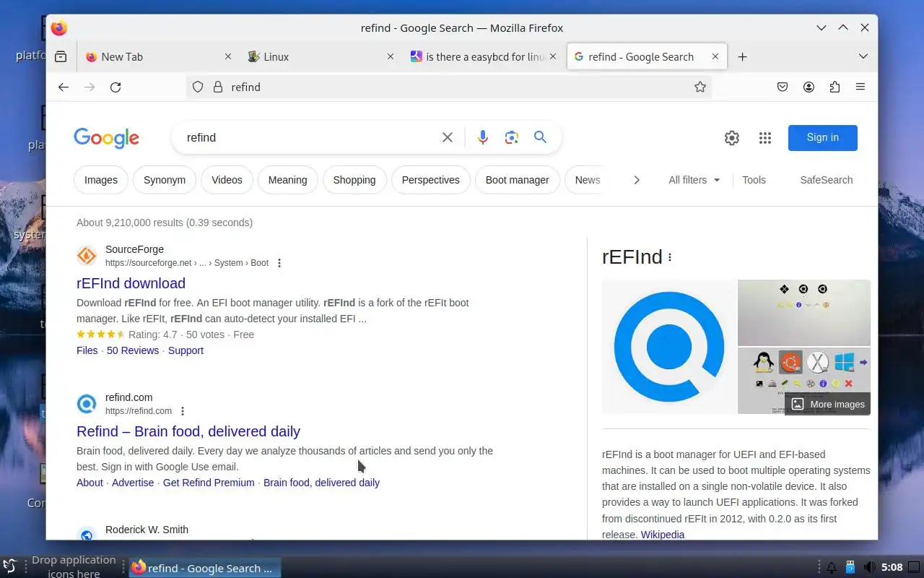Switch to the easybcd for linux tab
Image resolution: width=924 pixels, height=578 pixels.
click(x=484, y=56)
